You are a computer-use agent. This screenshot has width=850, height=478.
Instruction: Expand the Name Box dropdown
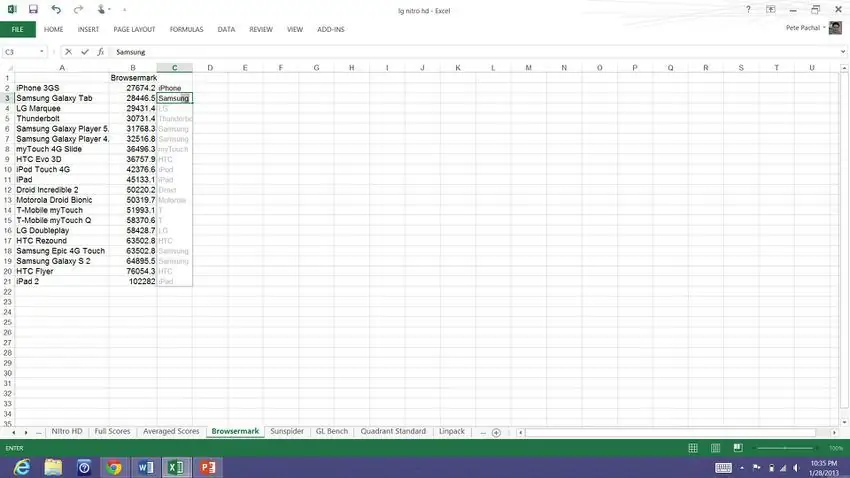point(42,52)
